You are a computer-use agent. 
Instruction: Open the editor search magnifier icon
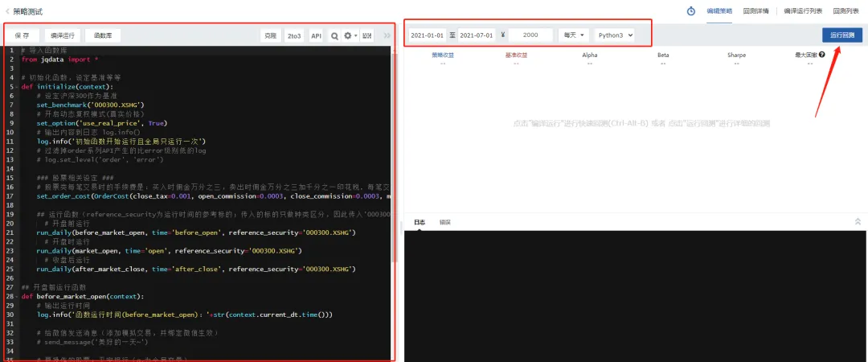tap(334, 35)
